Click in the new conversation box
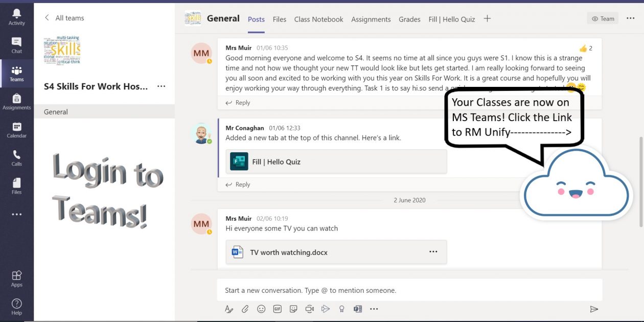 pos(409,290)
